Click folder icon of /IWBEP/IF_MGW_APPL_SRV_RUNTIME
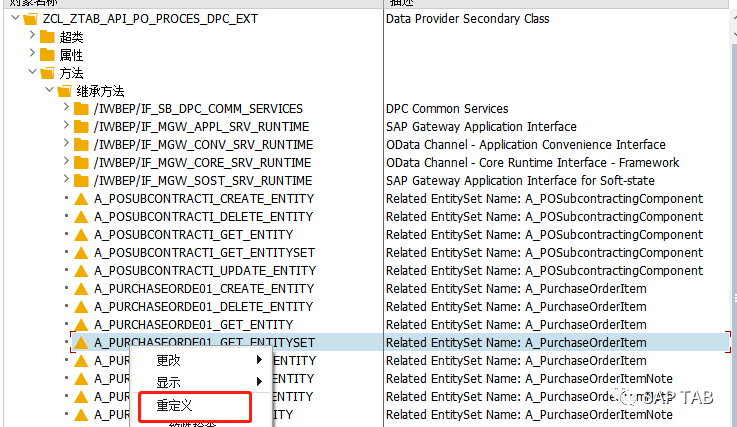Screen dimensions: 737x427 (x=81, y=127)
